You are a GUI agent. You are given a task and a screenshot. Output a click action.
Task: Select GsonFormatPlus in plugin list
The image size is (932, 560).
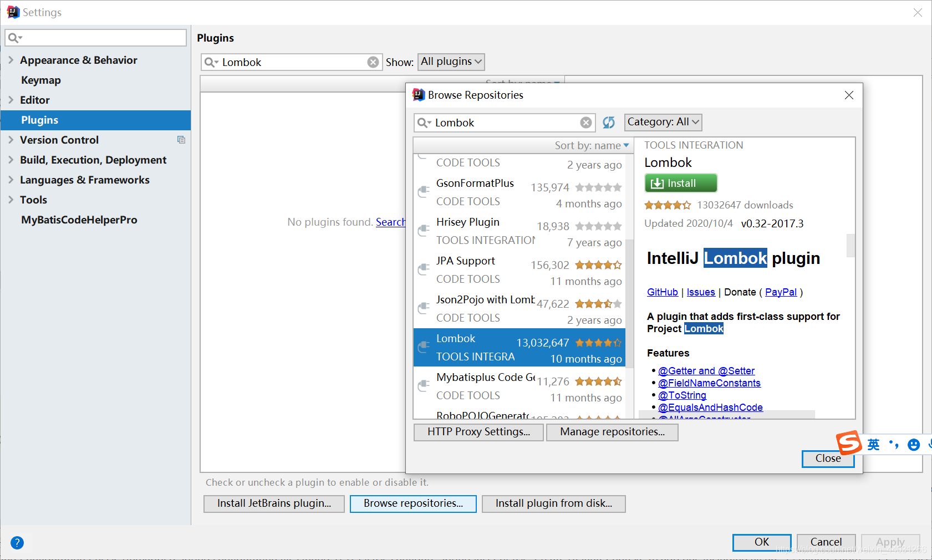click(x=520, y=192)
